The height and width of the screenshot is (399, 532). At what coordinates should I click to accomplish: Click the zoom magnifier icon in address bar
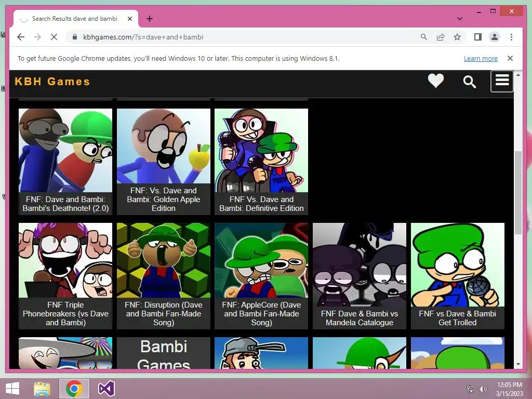(x=424, y=37)
